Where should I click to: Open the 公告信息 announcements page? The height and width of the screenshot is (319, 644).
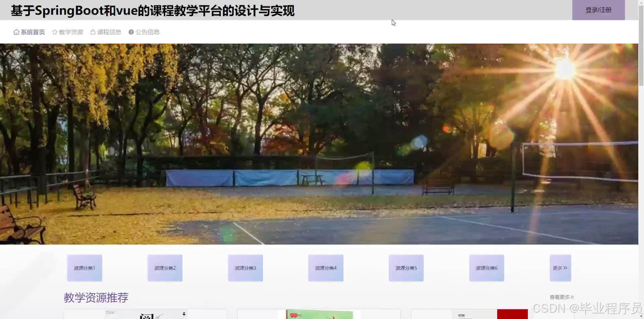(x=148, y=32)
